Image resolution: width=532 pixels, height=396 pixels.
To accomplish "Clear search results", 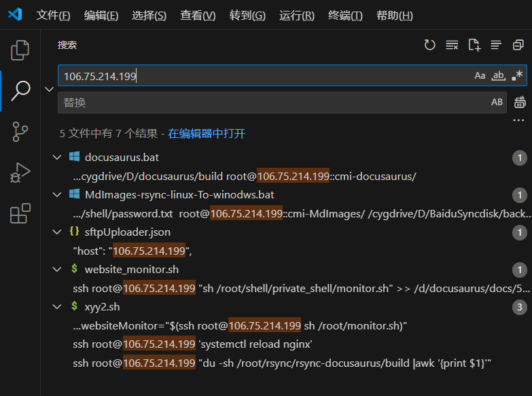I will [x=452, y=45].
